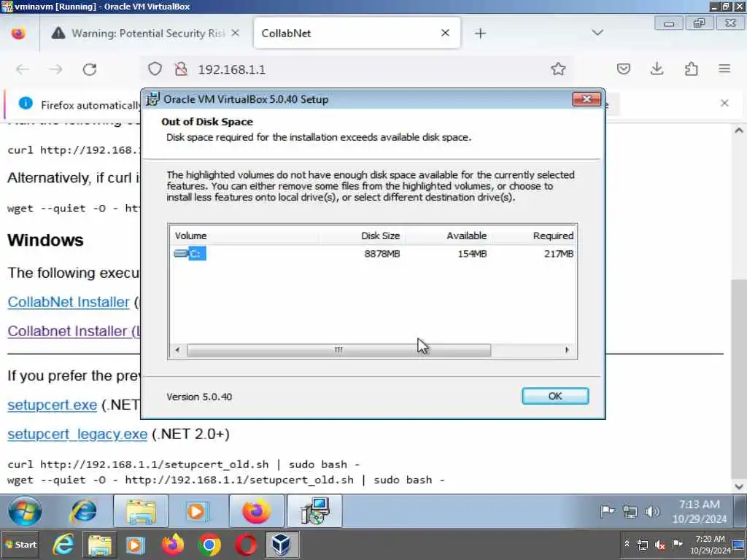
Task: Open the Collabnet Installer (L… link
Action: 74,331
